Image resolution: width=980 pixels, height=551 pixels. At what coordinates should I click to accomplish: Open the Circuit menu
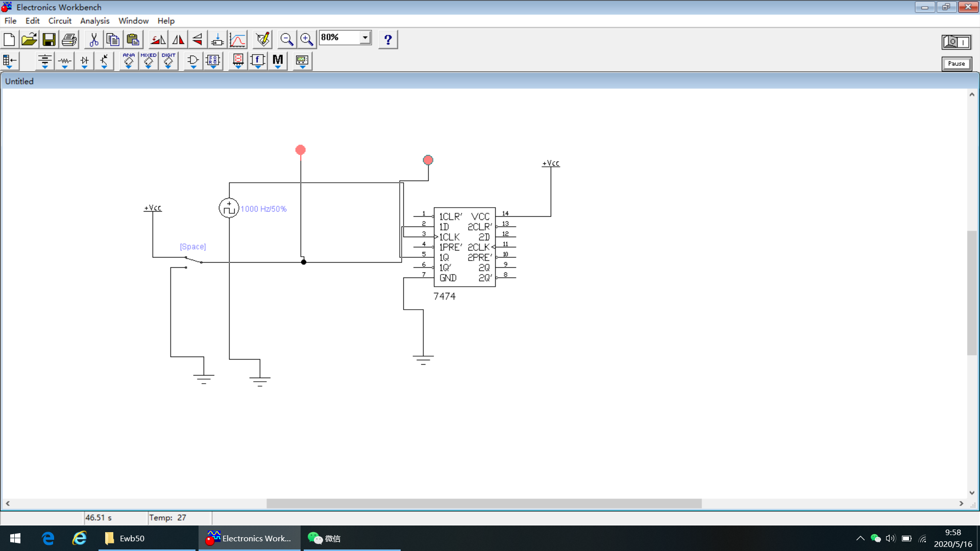(x=60, y=21)
